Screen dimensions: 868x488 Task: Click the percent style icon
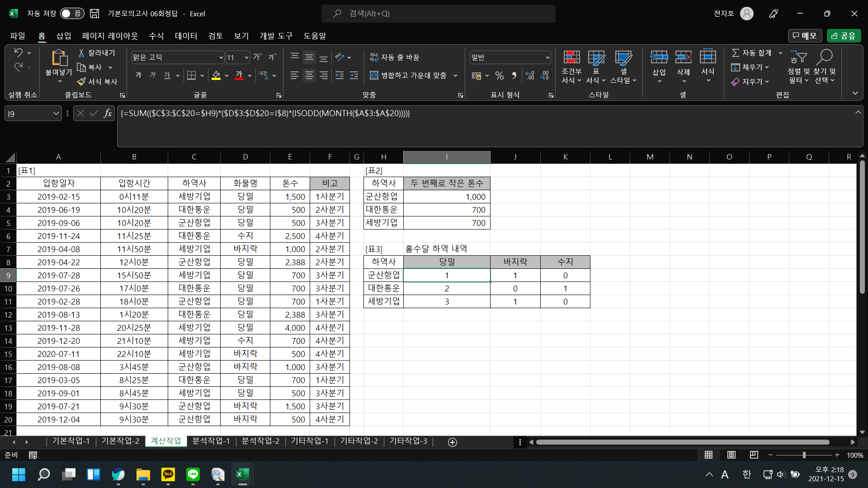pos(499,75)
